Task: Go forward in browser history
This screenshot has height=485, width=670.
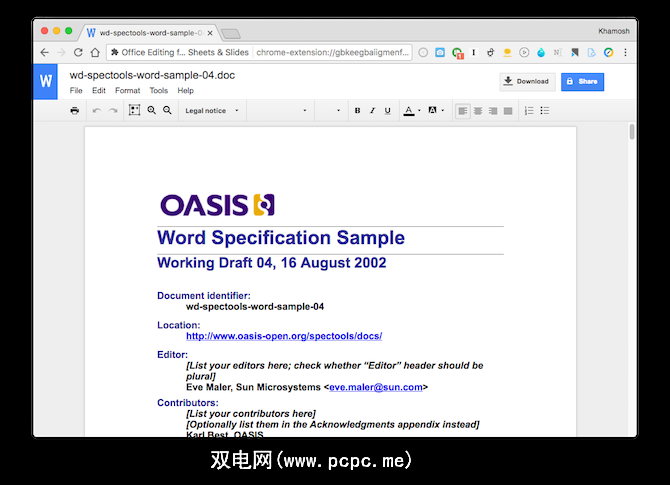Action: pyautogui.click(x=61, y=53)
